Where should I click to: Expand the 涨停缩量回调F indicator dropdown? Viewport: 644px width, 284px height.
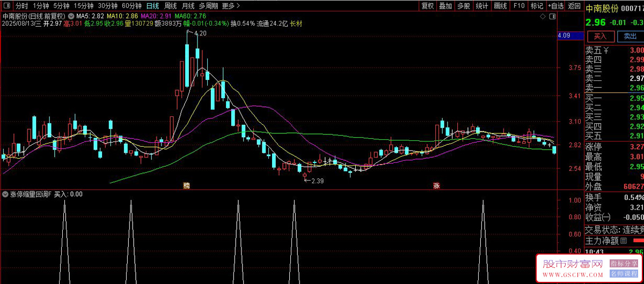(5, 194)
